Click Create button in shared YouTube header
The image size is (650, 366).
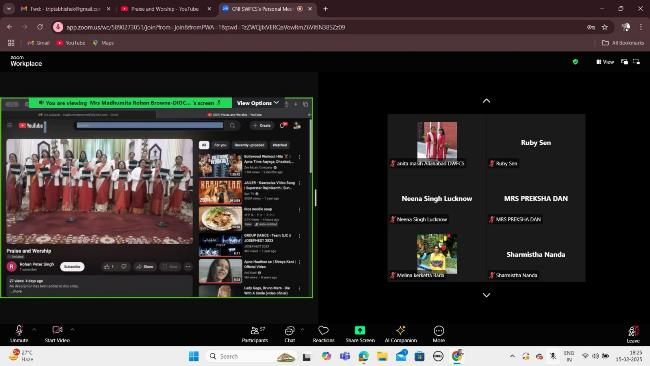point(262,125)
